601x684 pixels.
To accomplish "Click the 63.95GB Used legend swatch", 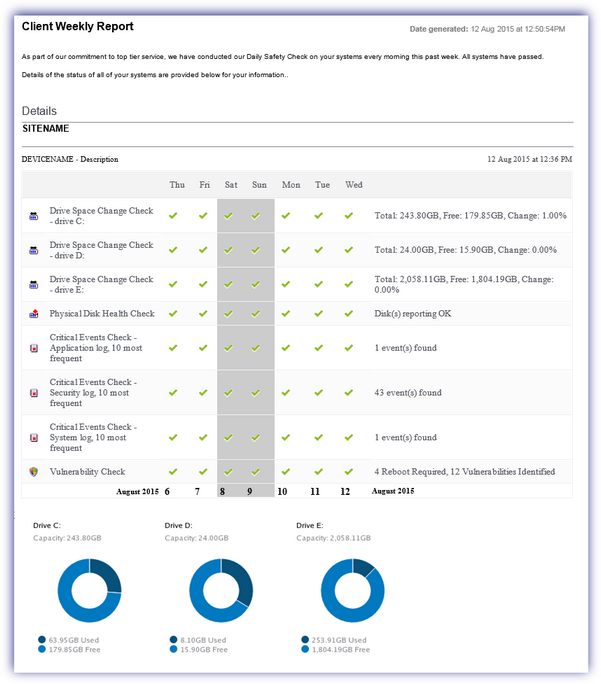I will 42,640.
